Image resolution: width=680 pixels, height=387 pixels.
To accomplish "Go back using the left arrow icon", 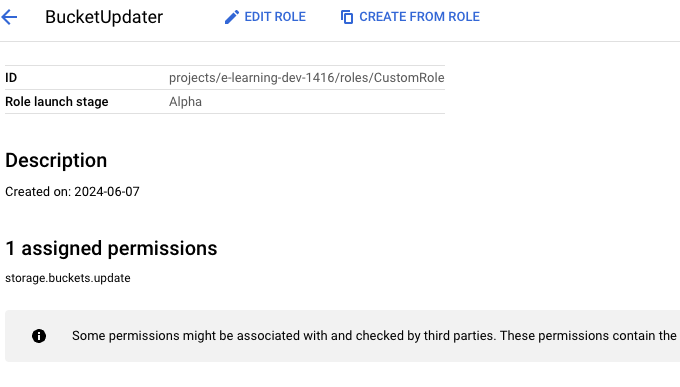I will click(9, 17).
